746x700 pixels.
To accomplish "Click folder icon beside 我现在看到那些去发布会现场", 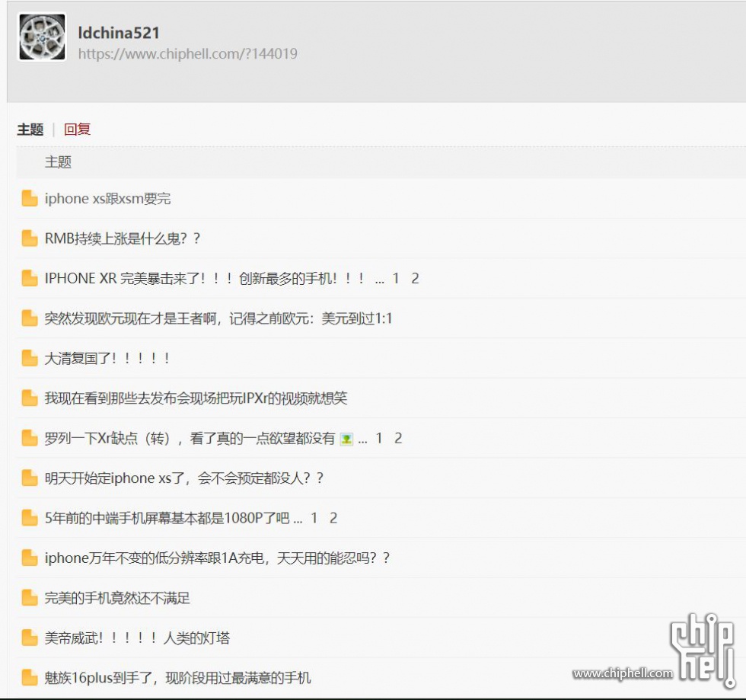I will click(30, 398).
